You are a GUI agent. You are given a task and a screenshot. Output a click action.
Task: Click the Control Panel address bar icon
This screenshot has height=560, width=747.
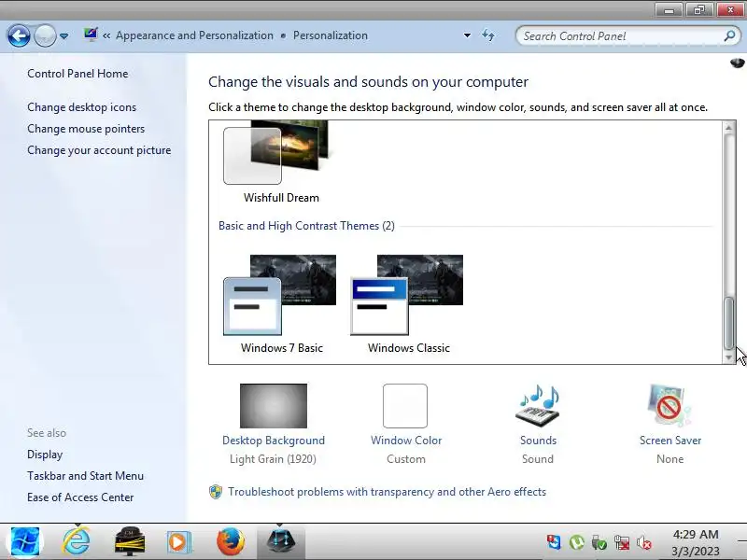click(x=91, y=35)
